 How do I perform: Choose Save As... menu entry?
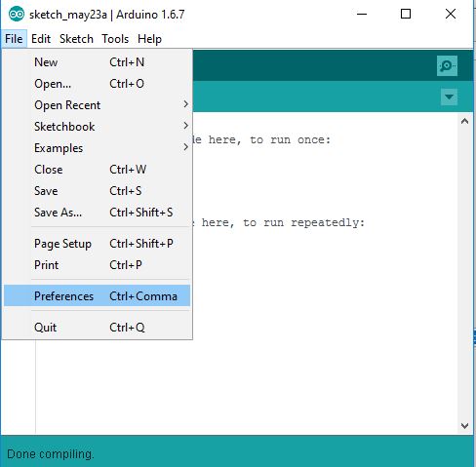click(97, 213)
